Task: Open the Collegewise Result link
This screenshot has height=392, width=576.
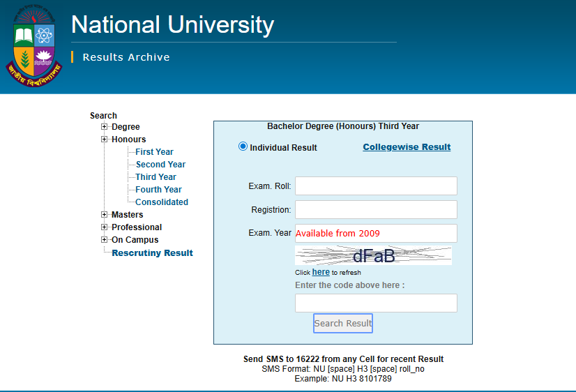Action: tap(407, 147)
